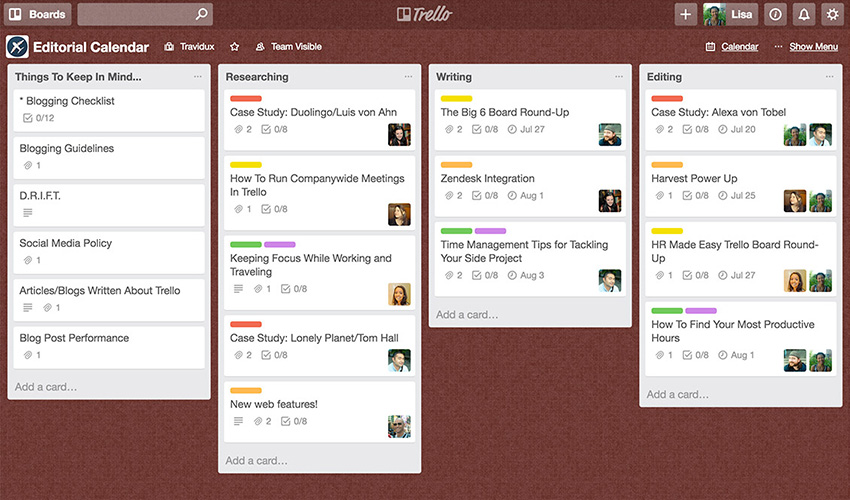This screenshot has height=500, width=850.
Task: Open Lisa's profile menu
Action: [x=730, y=14]
